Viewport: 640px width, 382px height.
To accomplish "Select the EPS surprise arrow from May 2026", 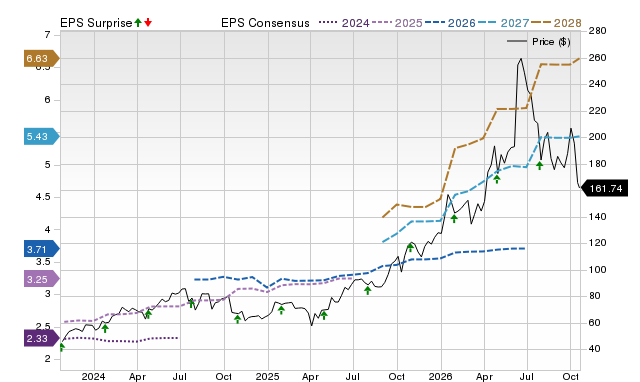I will coord(497,179).
